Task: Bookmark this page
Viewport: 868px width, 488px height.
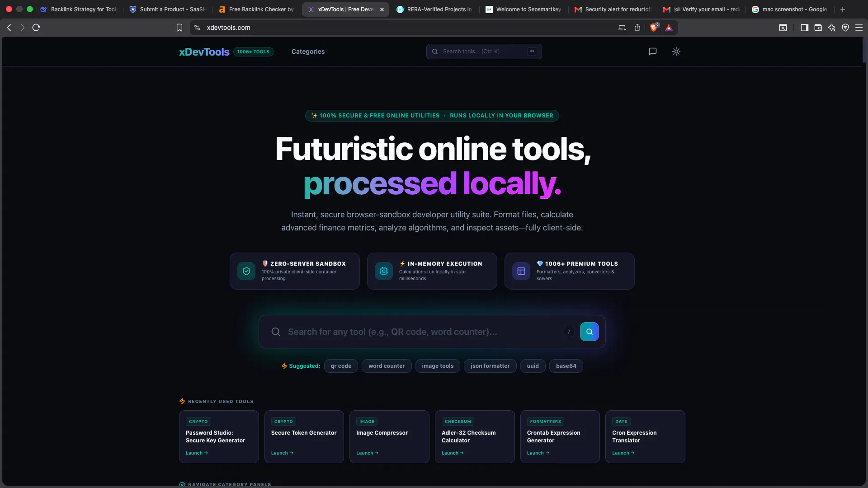Action: click(179, 28)
